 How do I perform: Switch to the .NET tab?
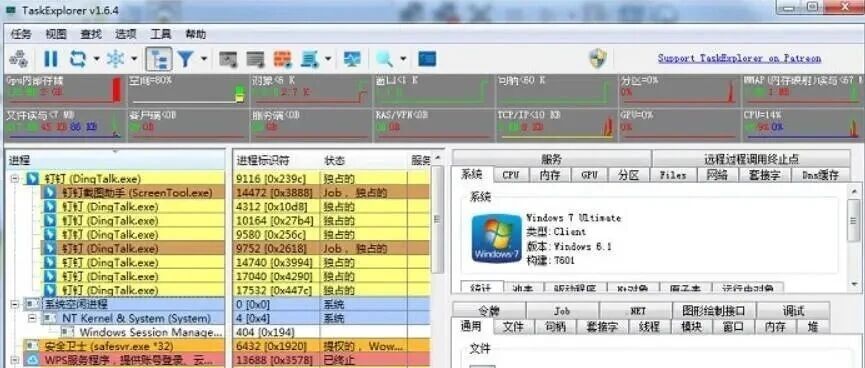pos(637,311)
